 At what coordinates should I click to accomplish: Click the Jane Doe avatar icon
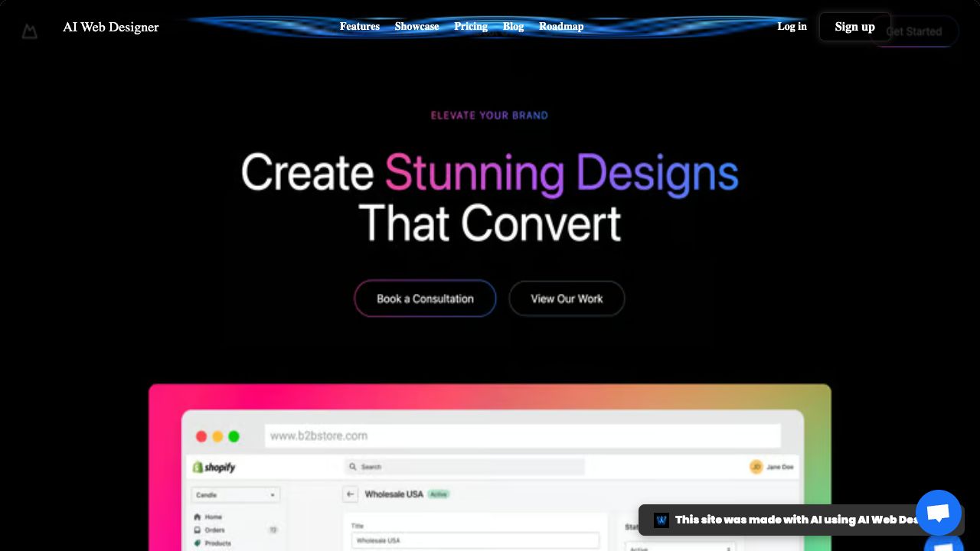[x=756, y=467]
